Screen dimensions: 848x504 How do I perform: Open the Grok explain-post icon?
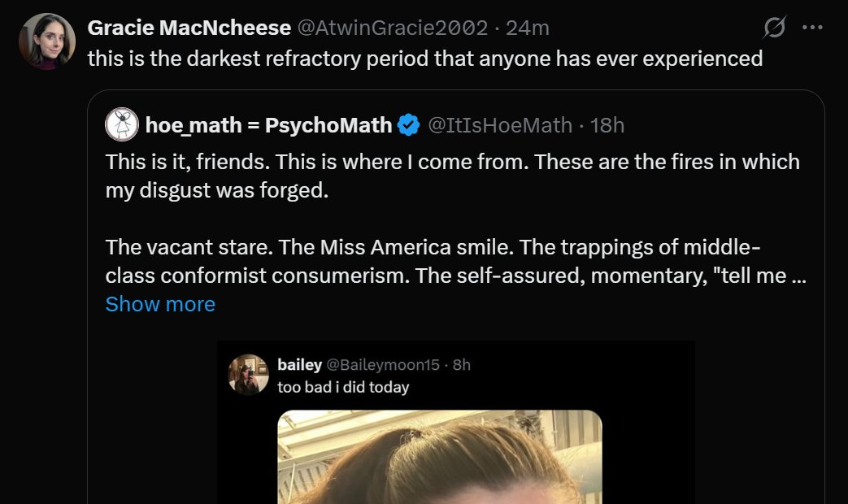coord(775,28)
